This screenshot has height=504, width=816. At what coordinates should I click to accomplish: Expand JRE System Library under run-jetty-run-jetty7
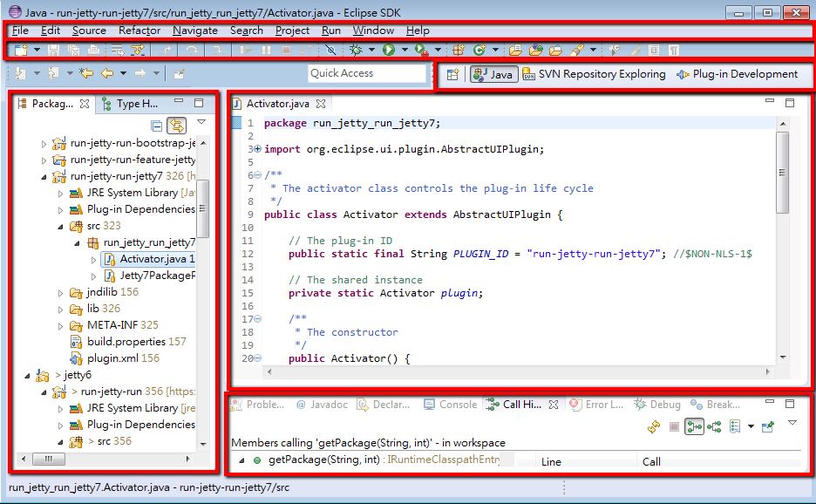[x=60, y=194]
